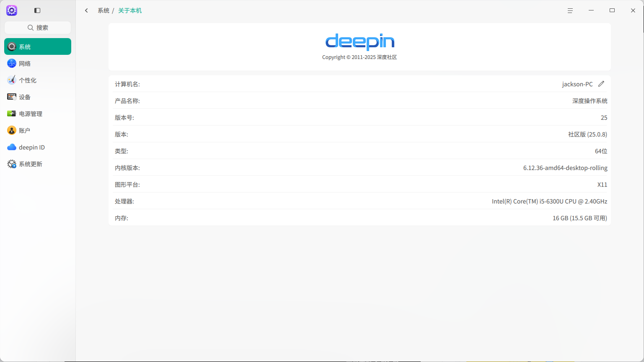Close the Control Center window
644x362 pixels.
633,10
